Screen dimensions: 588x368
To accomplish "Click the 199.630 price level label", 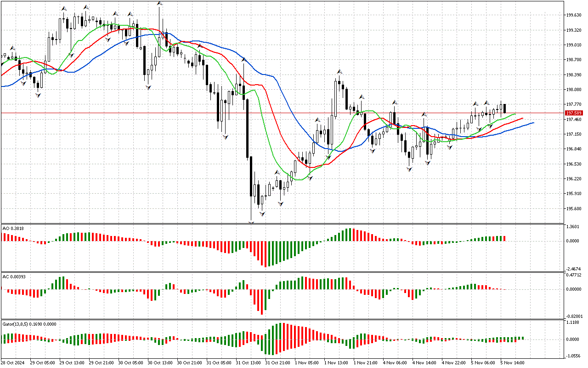I will [x=575, y=15].
